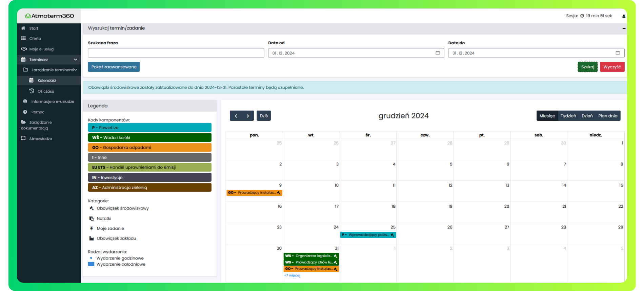The height and width of the screenshot is (291, 644).
Task: Collapse Zarządzanie terminami submenu chevron
Action: 76,70
